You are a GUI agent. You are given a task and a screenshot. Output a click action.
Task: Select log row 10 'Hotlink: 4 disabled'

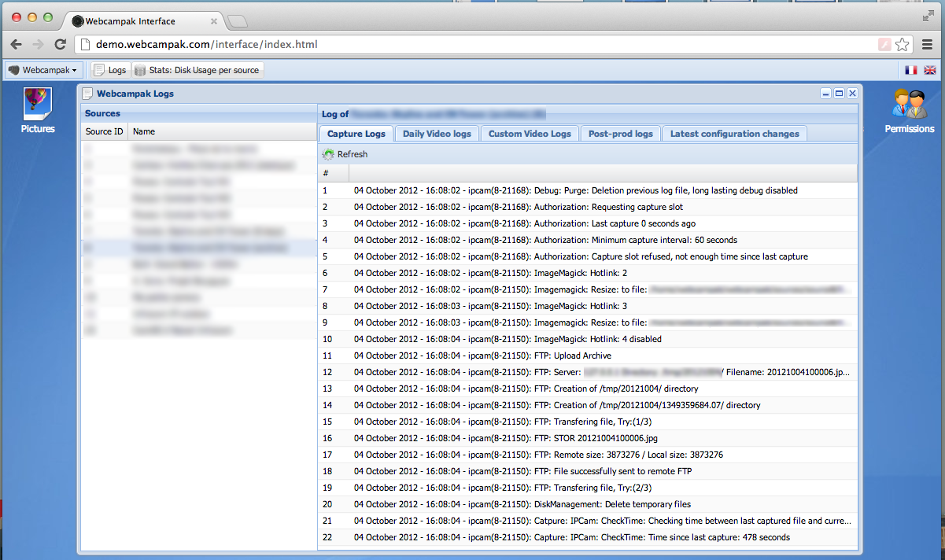588,339
